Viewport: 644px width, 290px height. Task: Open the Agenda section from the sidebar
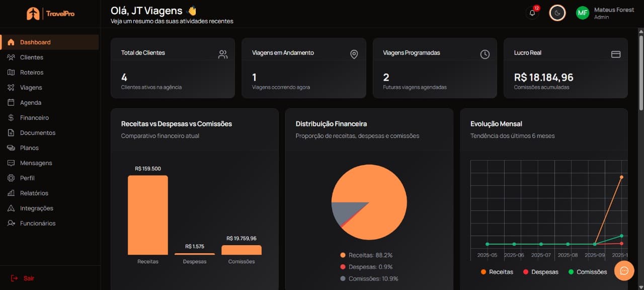pos(30,102)
